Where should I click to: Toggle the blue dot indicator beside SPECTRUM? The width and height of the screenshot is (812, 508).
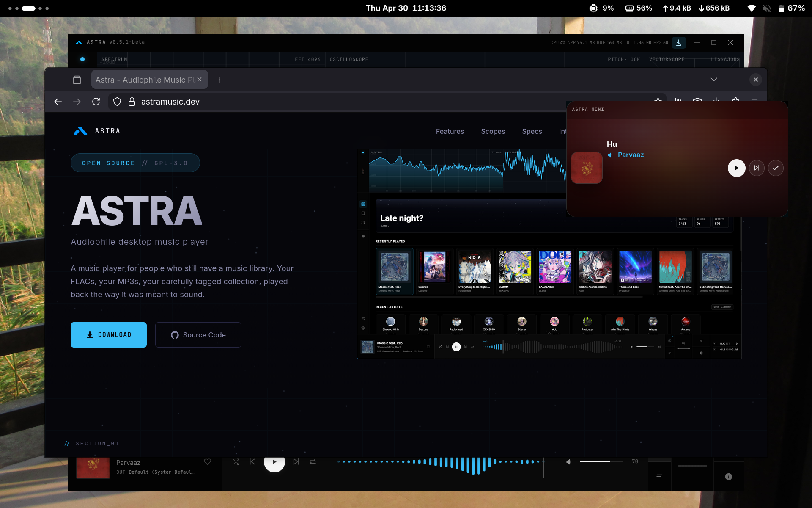pyautogui.click(x=82, y=59)
